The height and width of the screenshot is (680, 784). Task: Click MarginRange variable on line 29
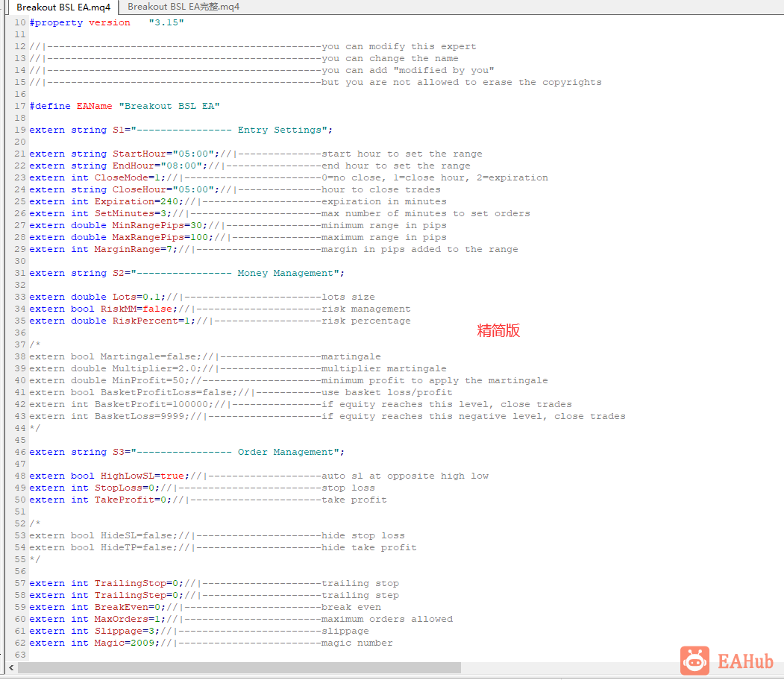[x=128, y=249]
